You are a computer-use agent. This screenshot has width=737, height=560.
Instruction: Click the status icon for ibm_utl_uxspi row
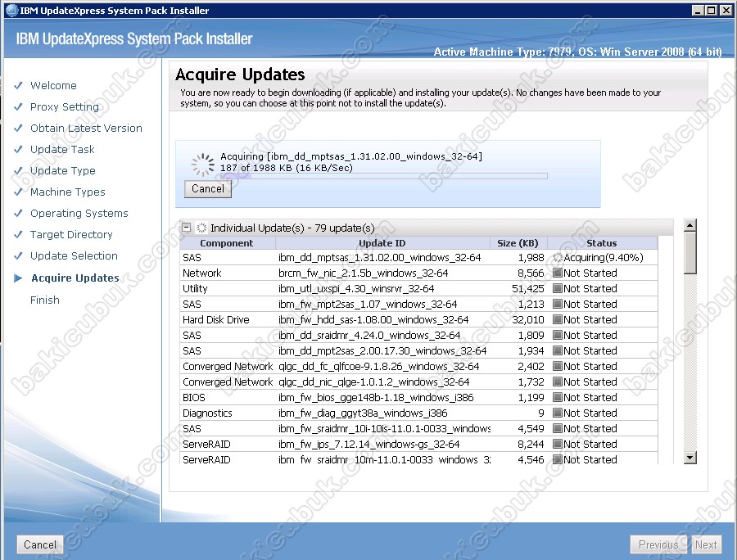(x=558, y=288)
